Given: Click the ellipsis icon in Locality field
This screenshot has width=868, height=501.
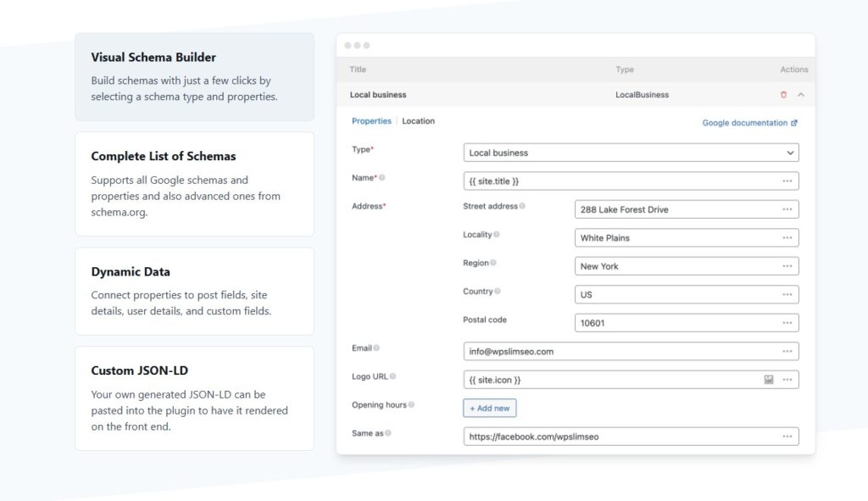Looking at the screenshot, I should [787, 238].
